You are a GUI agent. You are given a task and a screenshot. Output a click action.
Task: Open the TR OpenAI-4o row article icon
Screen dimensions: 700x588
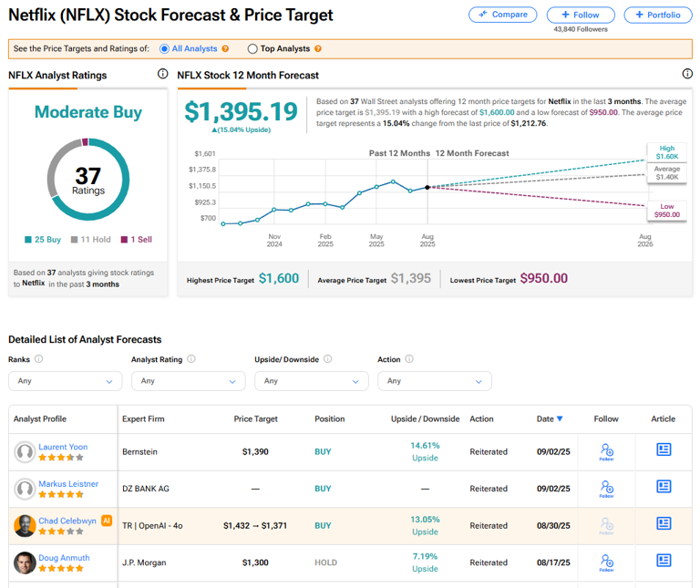pyautogui.click(x=664, y=523)
